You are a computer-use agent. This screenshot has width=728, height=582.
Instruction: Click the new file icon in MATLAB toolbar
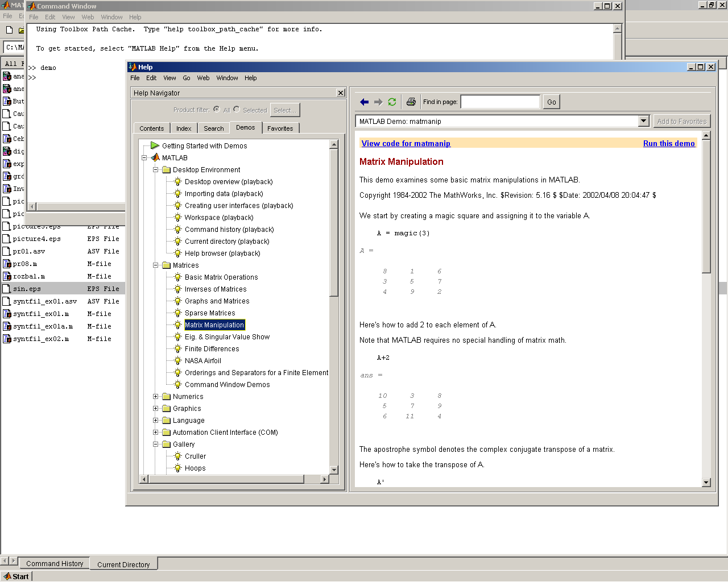tap(9, 30)
